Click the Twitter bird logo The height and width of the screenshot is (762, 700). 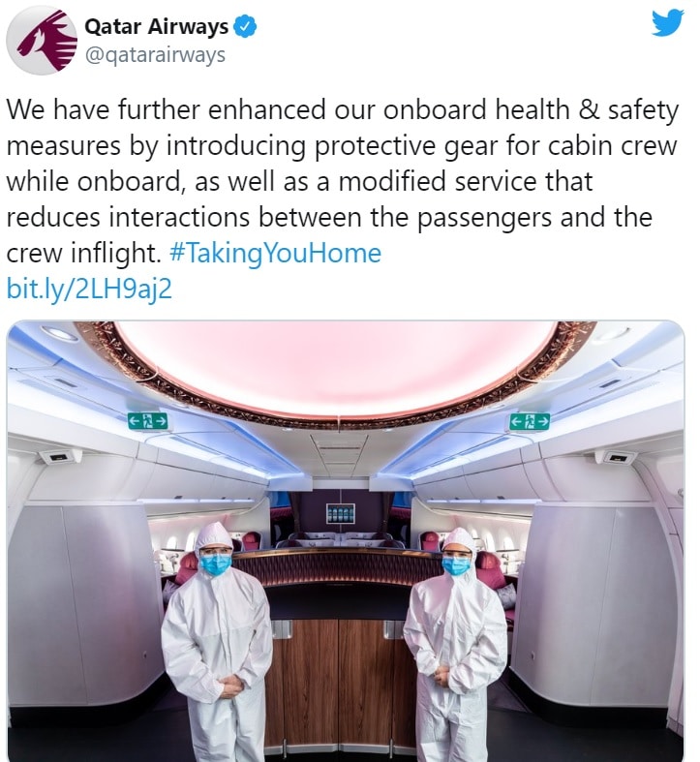(x=668, y=23)
